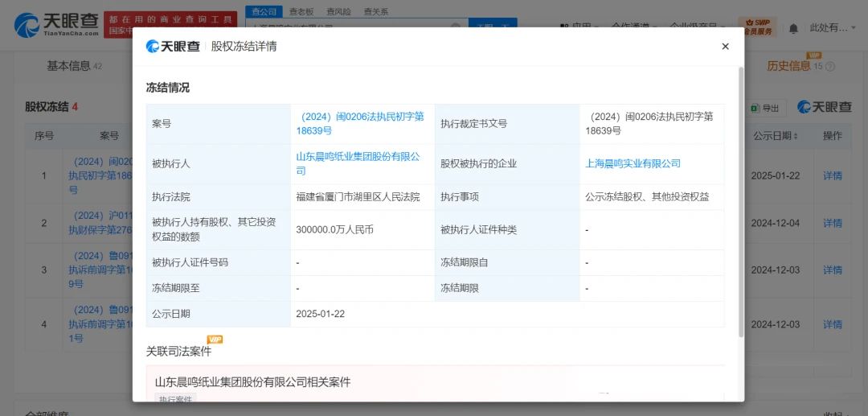Click the 天眼查 watermark logo beside 导出

tap(825, 107)
